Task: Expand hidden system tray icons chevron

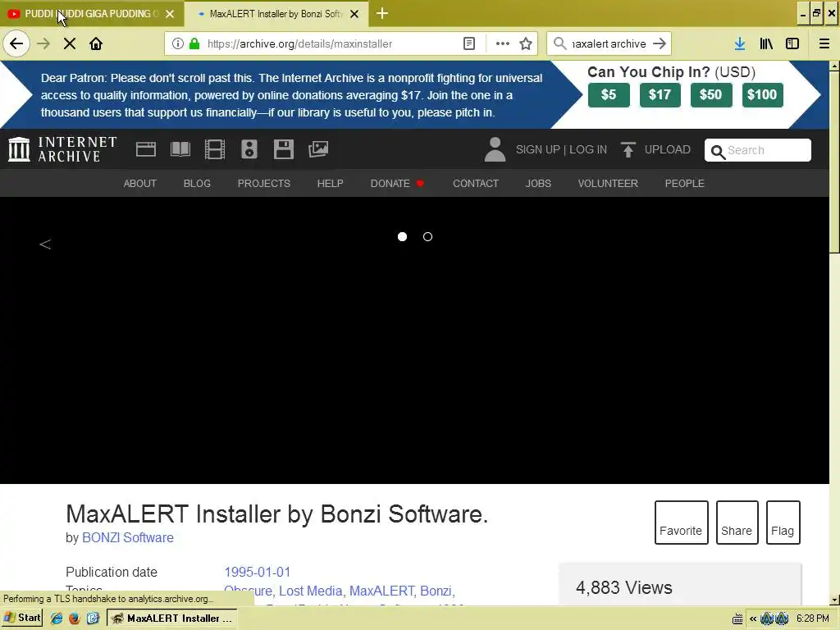Action: [x=753, y=619]
